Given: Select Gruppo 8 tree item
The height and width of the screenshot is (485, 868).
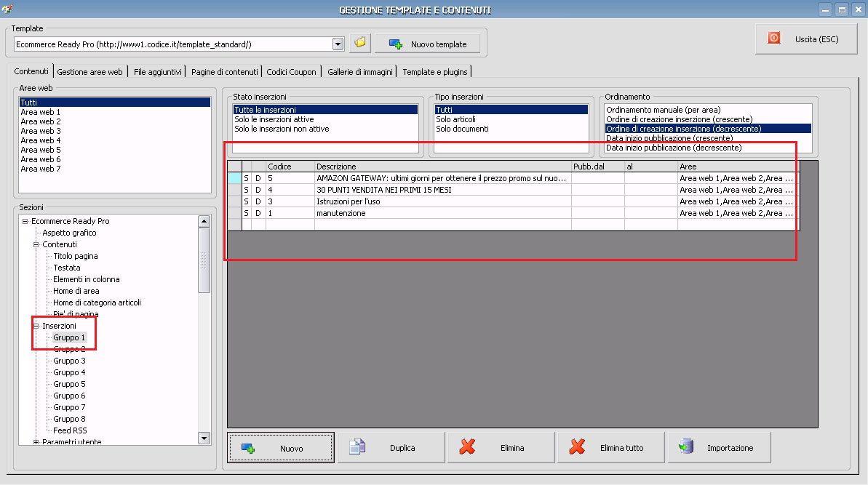Looking at the screenshot, I should point(69,419).
